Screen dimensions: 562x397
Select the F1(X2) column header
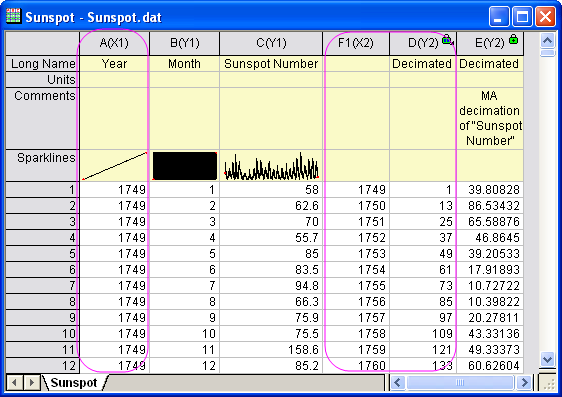(x=356, y=43)
